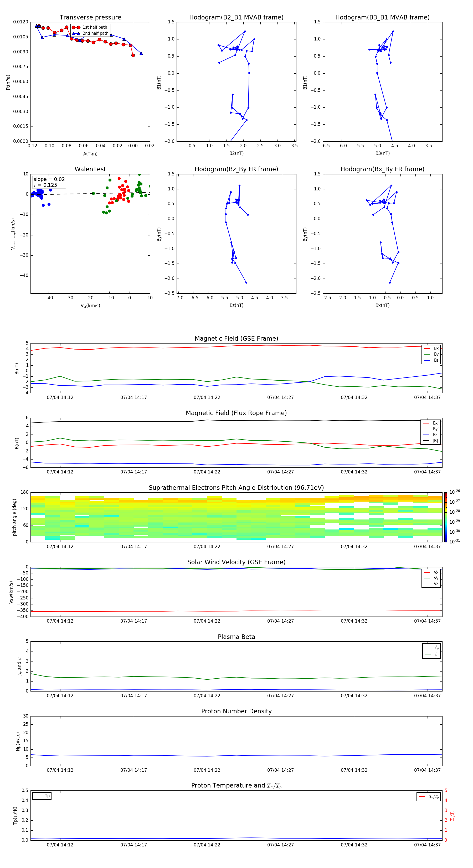Select the "Bz(nT)" x-axis label

tap(236, 305)
